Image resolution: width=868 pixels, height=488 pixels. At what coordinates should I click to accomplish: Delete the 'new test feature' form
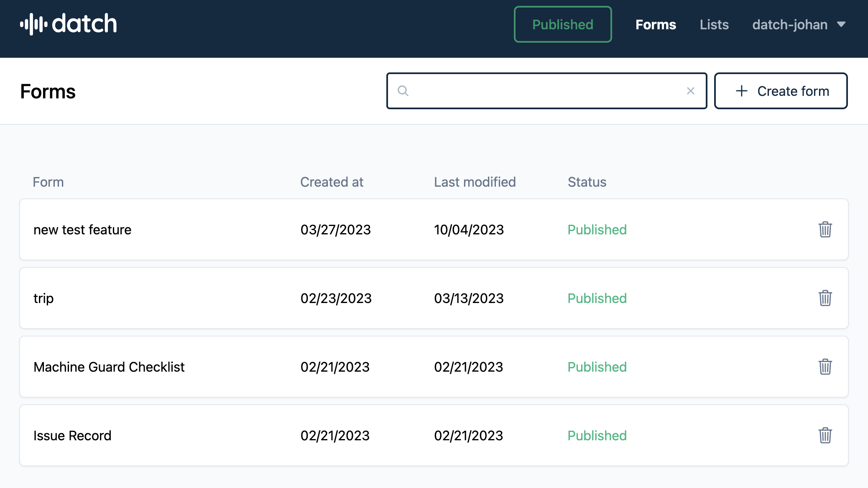[825, 229]
